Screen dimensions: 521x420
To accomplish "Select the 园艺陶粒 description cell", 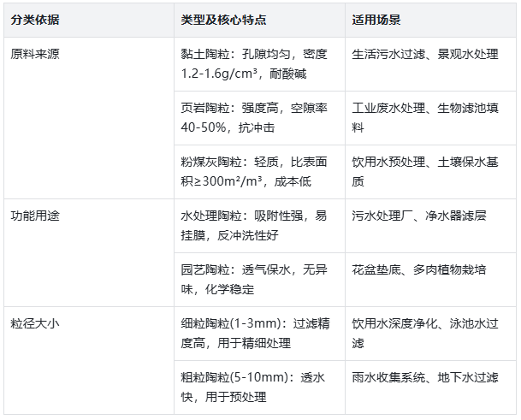I will coord(254,280).
